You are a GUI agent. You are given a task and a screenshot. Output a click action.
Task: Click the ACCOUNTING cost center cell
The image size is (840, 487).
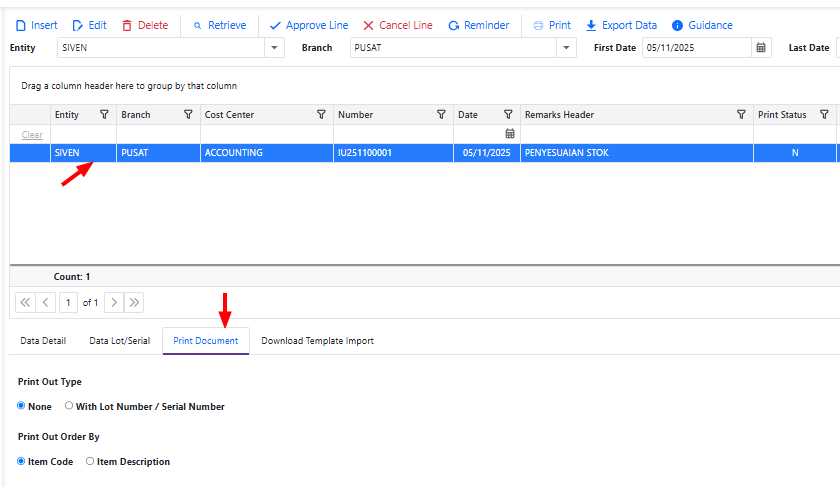(x=267, y=153)
